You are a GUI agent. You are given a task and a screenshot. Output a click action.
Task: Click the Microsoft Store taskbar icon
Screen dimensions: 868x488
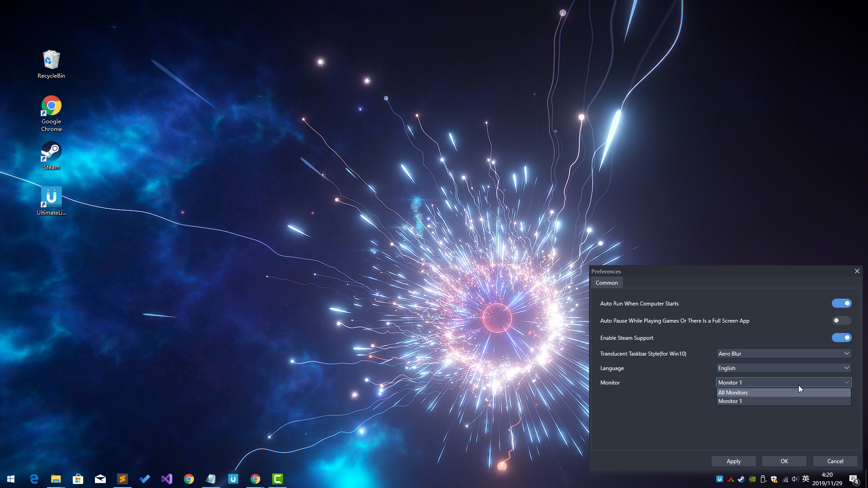(77, 479)
